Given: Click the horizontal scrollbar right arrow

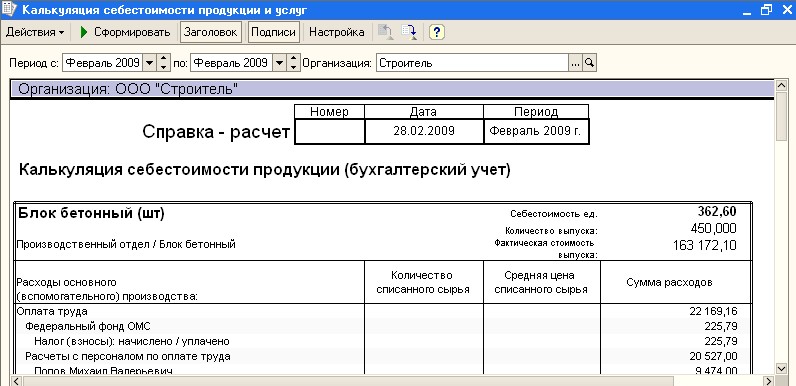Looking at the screenshot, I should [x=769, y=380].
